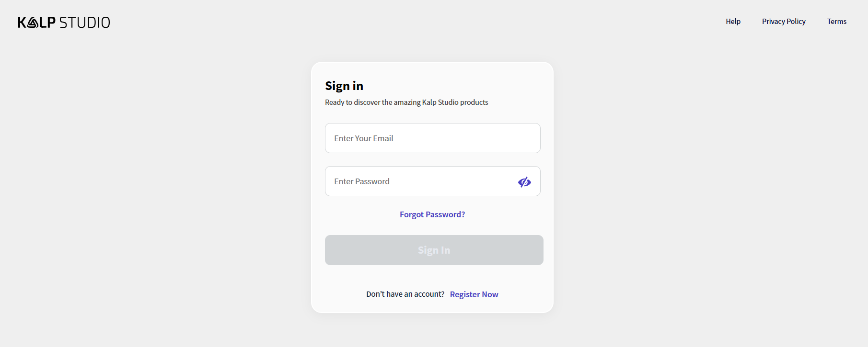
Task: Click the word "Policy" in the top navigation
Action: (796, 22)
